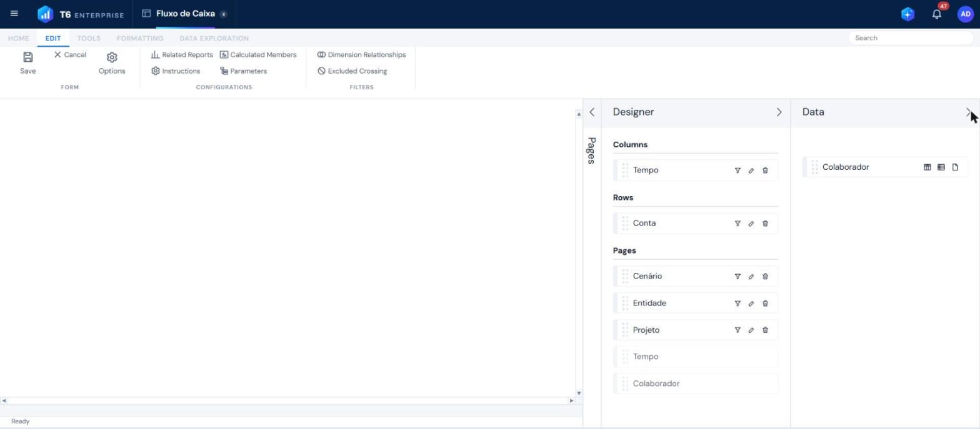
Task: Collapse the Data panel chevron
Action: (x=968, y=112)
